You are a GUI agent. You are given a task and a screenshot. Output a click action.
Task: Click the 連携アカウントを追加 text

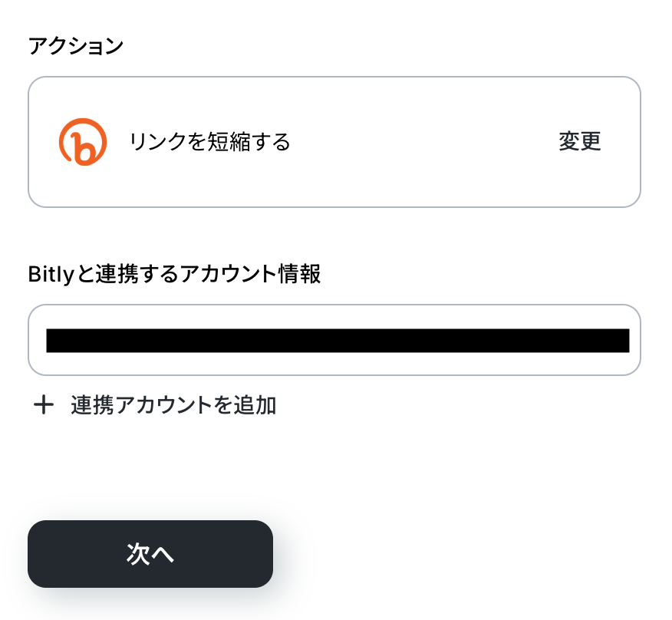tap(173, 405)
